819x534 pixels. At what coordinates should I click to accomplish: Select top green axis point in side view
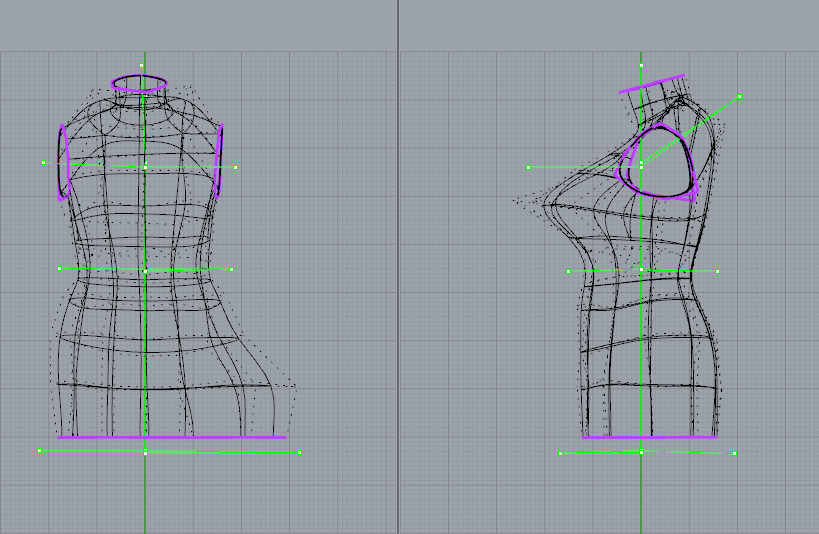click(x=641, y=65)
